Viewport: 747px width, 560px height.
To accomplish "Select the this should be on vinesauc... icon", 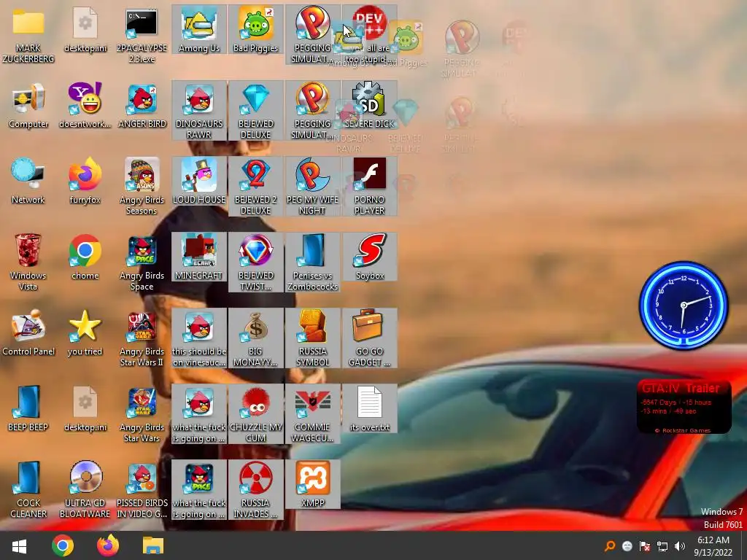I will (199, 338).
